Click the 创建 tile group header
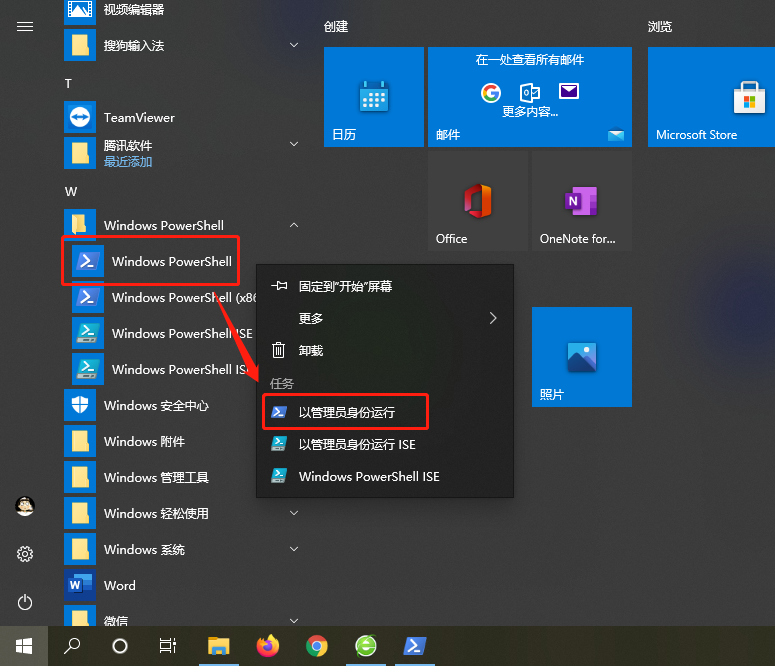Image resolution: width=775 pixels, height=666 pixels. pyautogui.click(x=336, y=26)
